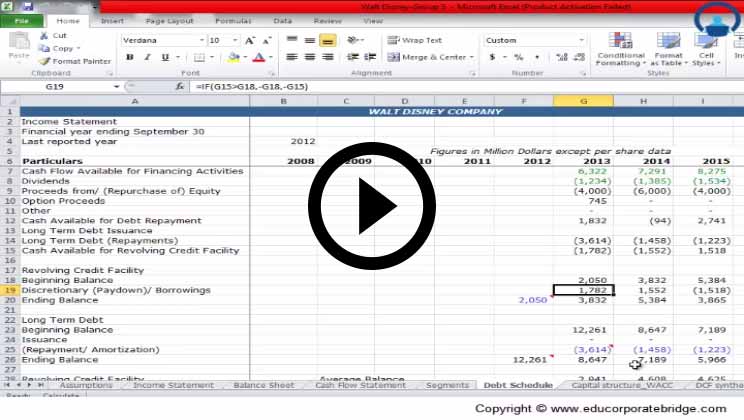Toggle the highlighted middle align button

click(327, 41)
